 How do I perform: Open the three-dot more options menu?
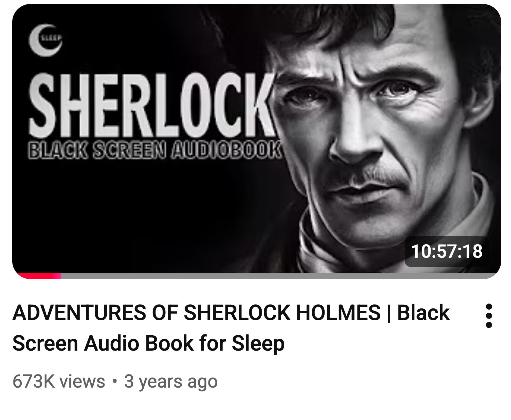489,316
